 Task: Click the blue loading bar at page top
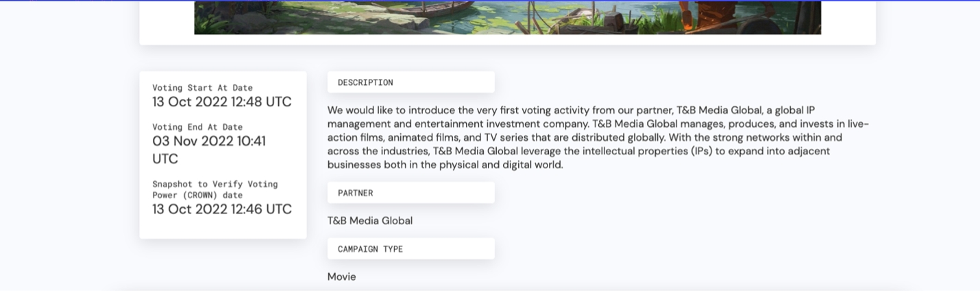[490, 1]
